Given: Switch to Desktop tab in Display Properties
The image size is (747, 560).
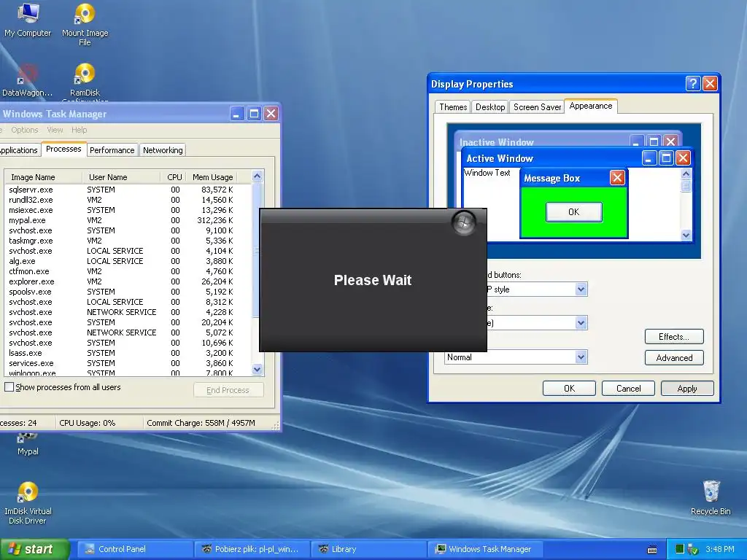Looking at the screenshot, I should pyautogui.click(x=490, y=107).
